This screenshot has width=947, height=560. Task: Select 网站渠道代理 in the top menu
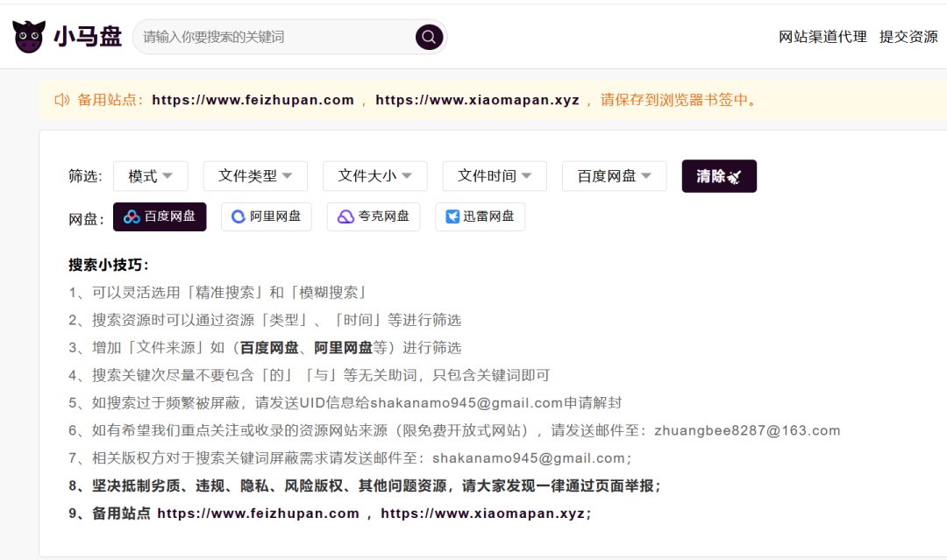tap(822, 37)
